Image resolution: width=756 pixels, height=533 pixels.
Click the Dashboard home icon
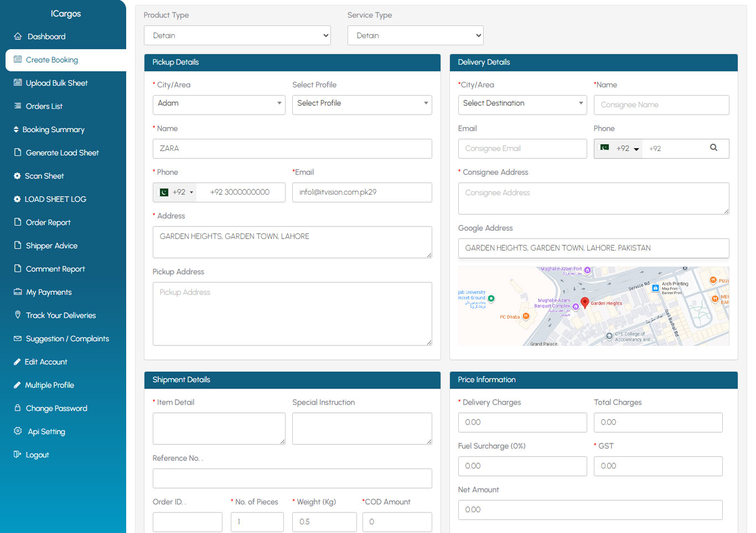18,37
